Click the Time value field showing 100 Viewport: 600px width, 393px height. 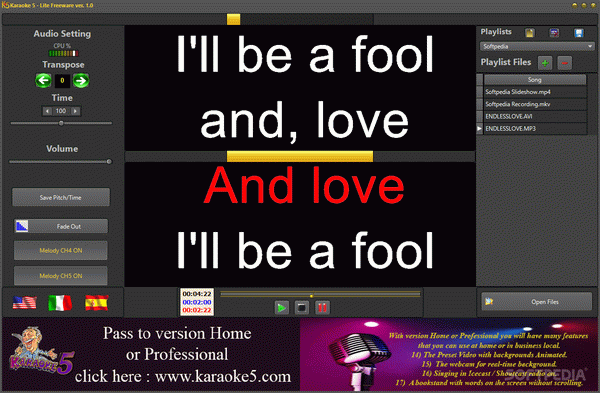[x=61, y=111]
